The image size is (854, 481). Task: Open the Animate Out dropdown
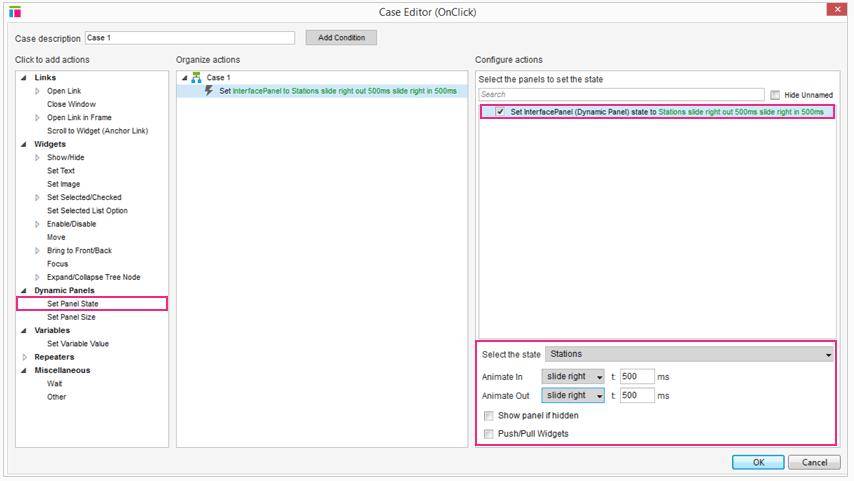pyautogui.click(x=573, y=396)
